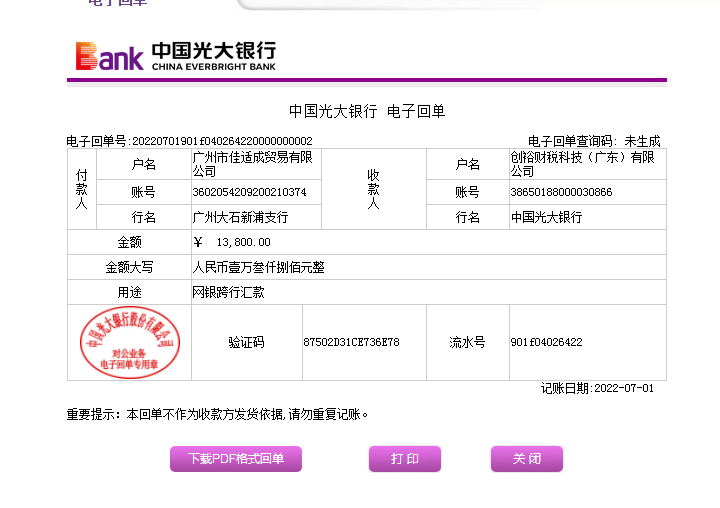Screen dimensions: 720x508
Task: Select posting date 2022-07-01
Action: (624, 388)
